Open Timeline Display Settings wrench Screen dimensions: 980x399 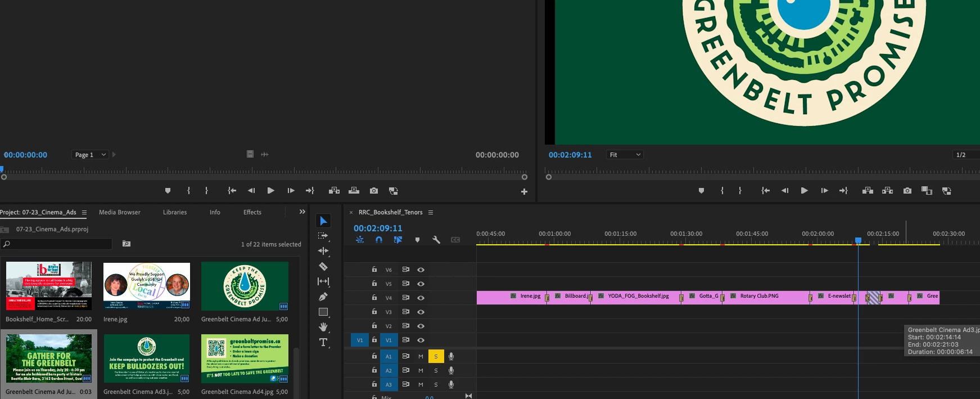point(436,240)
